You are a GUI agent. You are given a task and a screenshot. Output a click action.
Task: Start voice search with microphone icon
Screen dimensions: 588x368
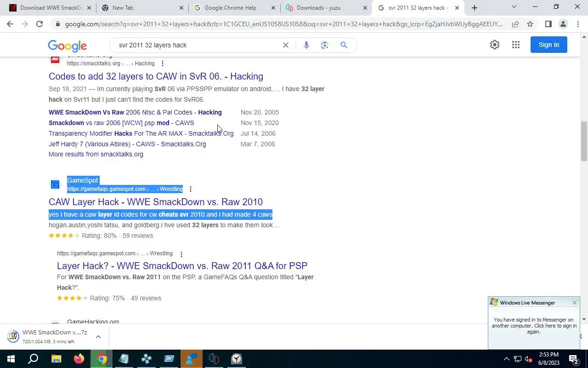(306, 45)
